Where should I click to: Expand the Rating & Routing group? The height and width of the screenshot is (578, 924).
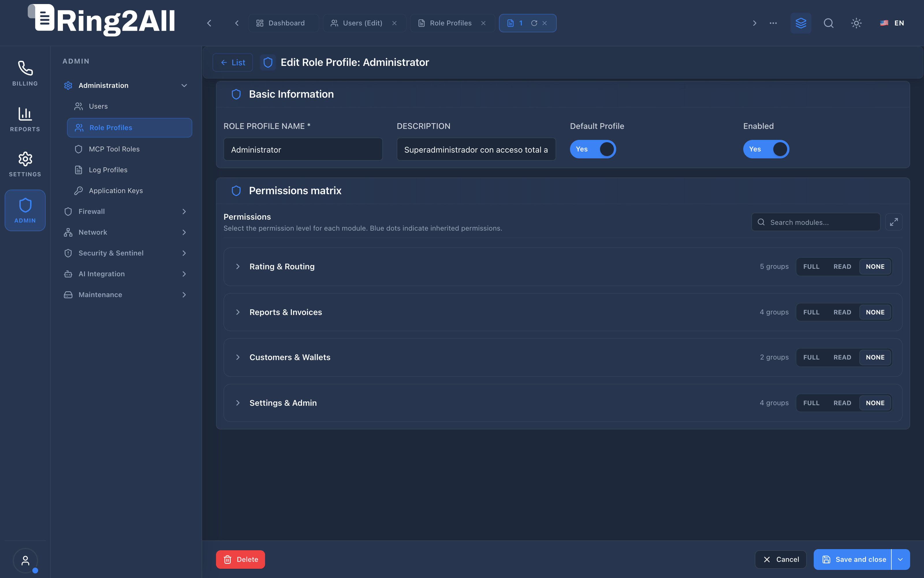(238, 266)
